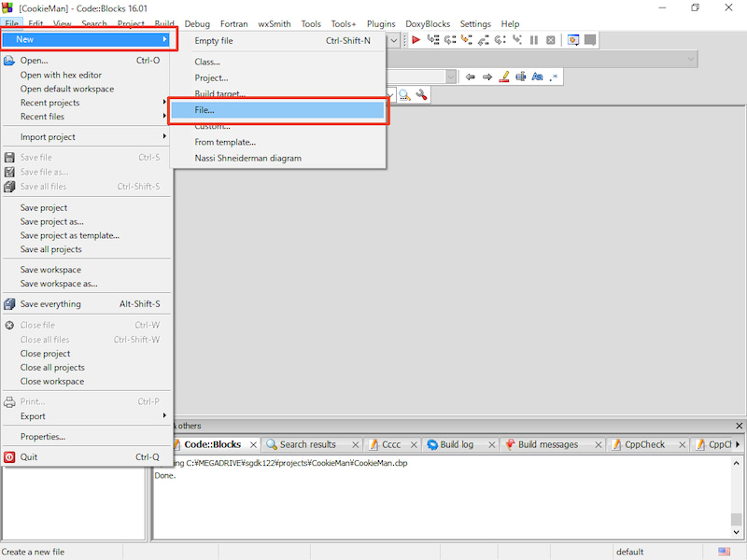
Task: Select Open... in the File menu
Action: (x=86, y=61)
